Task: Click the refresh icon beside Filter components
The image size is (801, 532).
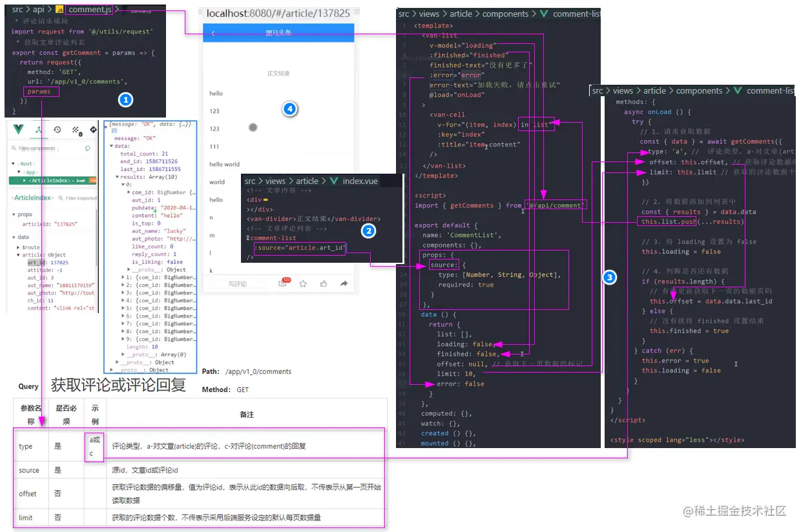Action: pyautogui.click(x=88, y=148)
